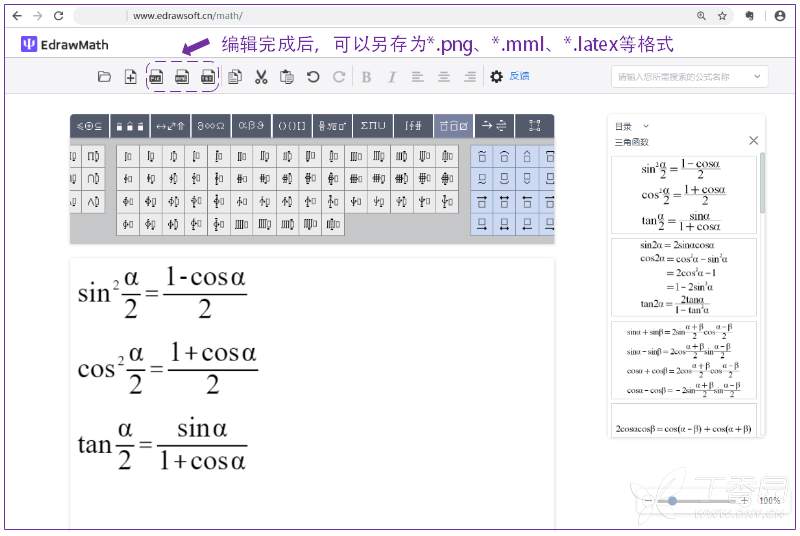
Task: Insert the intersection ∩ template
Action: point(93,178)
